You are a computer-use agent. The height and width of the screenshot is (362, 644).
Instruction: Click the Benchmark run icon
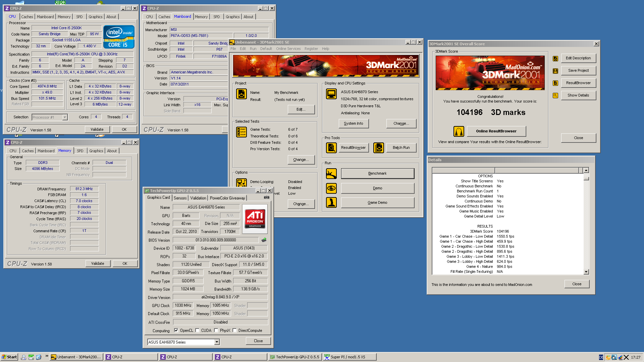point(331,174)
